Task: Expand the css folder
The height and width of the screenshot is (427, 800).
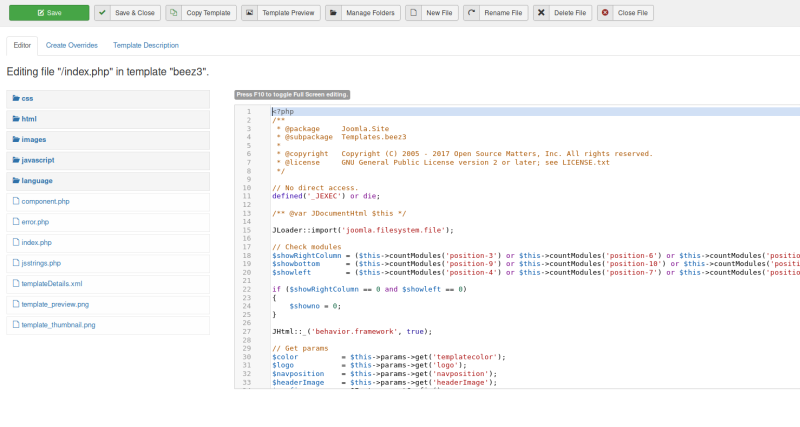Action: pyautogui.click(x=27, y=98)
